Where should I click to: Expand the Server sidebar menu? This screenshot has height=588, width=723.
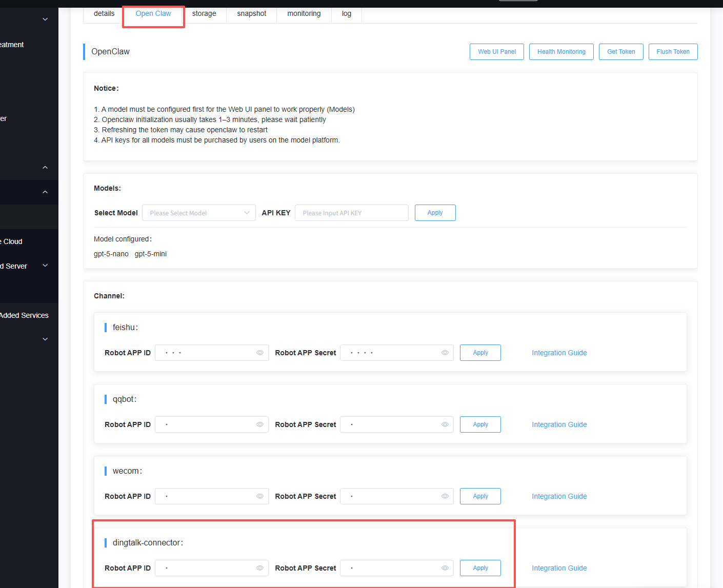pyautogui.click(x=45, y=266)
